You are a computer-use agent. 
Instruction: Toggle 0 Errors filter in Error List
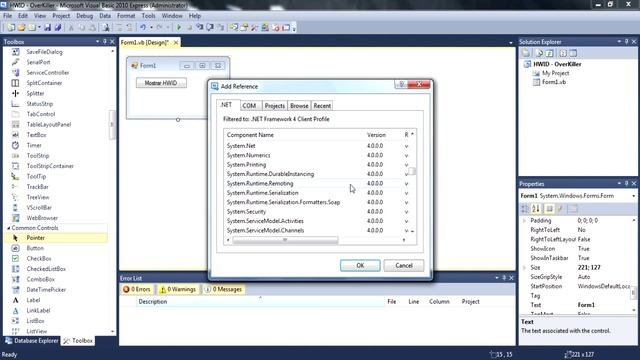[137, 289]
